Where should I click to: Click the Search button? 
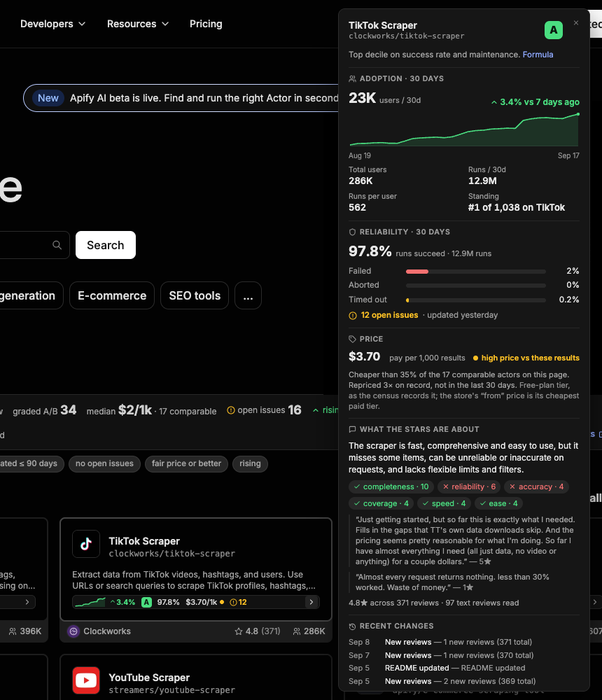[x=106, y=245]
